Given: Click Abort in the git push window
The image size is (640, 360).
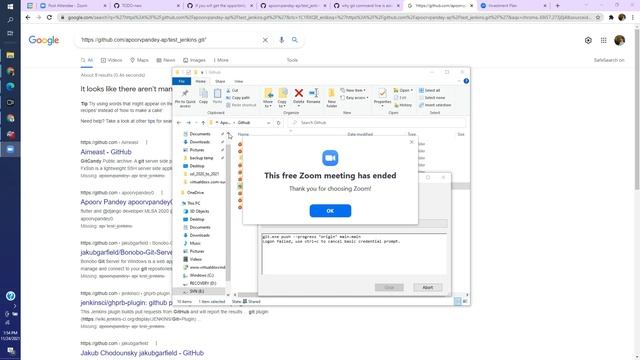Looking at the screenshot, I should tap(427, 287).
